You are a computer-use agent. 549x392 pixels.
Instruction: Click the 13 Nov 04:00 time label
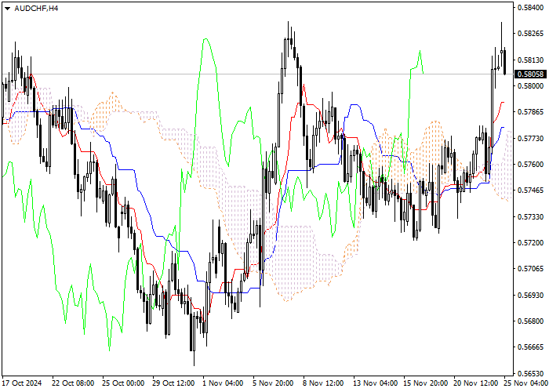375,383
